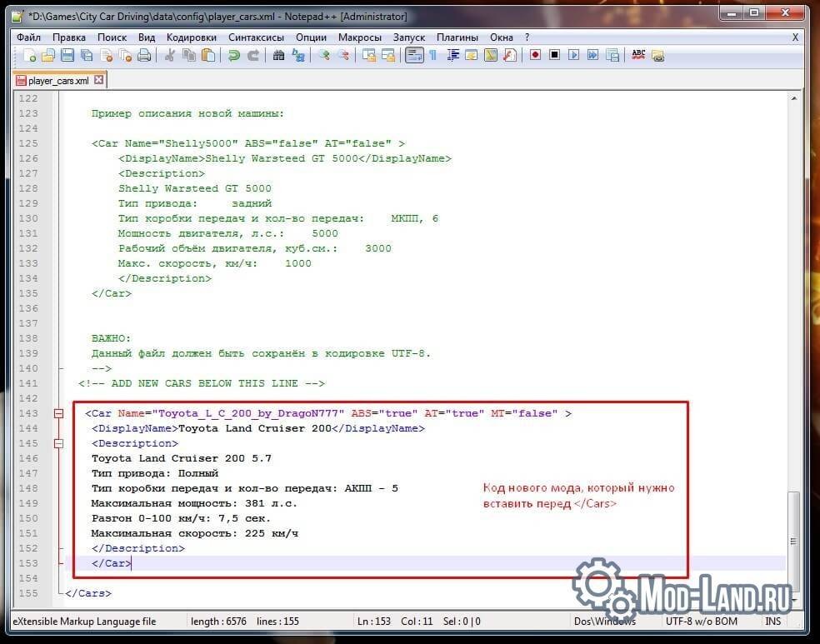Toggle the Word wrap toolbar button
This screenshot has height=644, width=820.
(414, 55)
